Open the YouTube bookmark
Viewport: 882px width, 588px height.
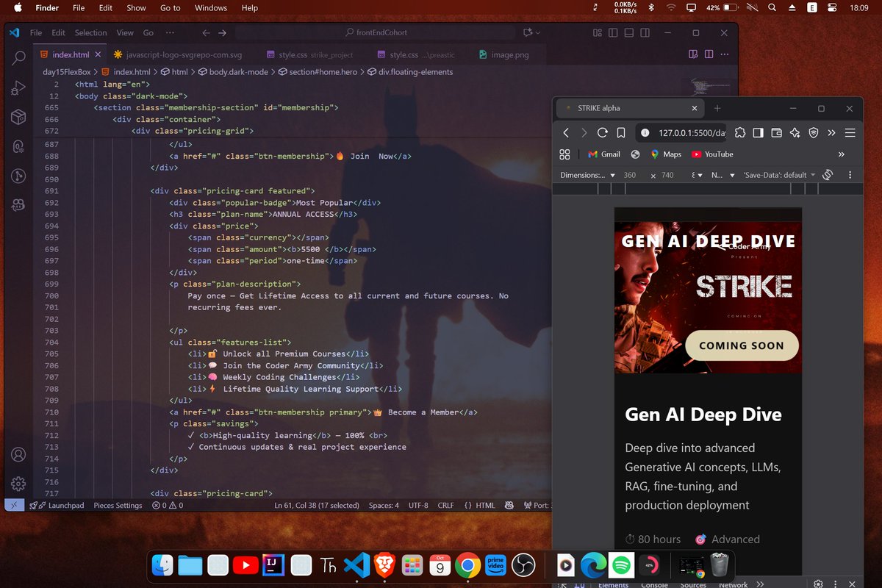coord(712,154)
